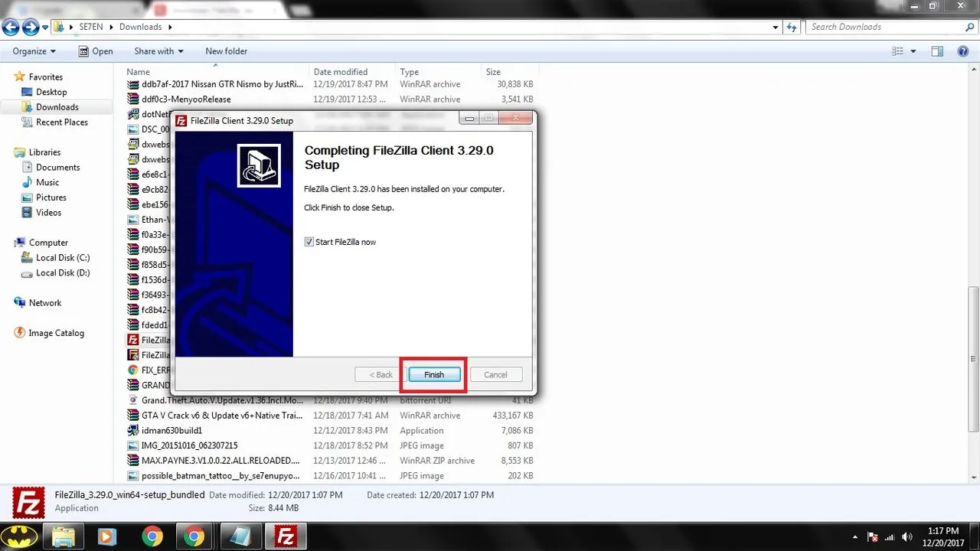Click Open in the Explorer toolbar
The image size is (980, 551).
(x=96, y=51)
